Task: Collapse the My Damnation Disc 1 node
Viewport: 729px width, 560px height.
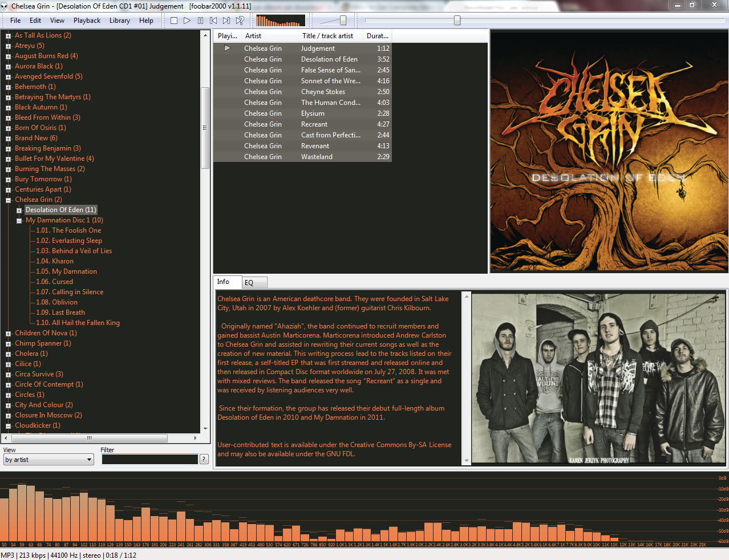Action: tap(19, 221)
